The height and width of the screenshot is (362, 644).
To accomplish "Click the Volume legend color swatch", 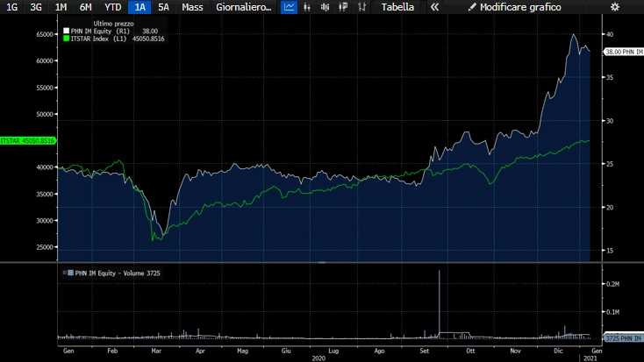I will point(71,273).
